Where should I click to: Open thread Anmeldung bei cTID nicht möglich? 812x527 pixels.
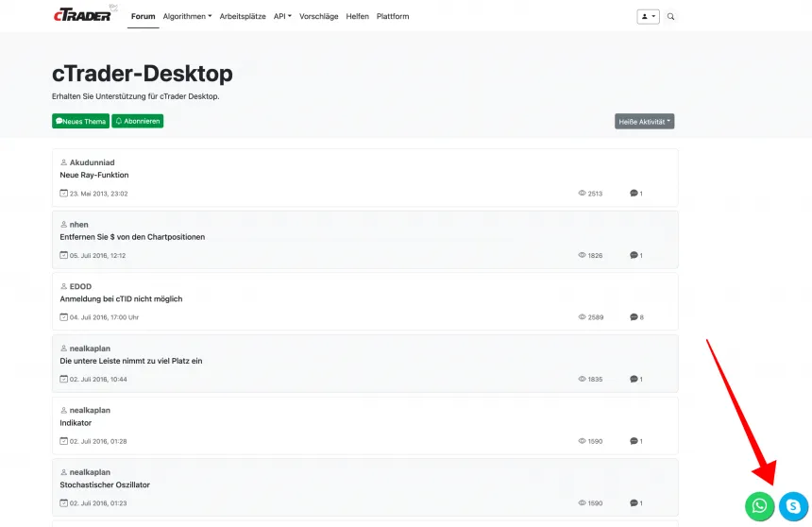click(121, 299)
